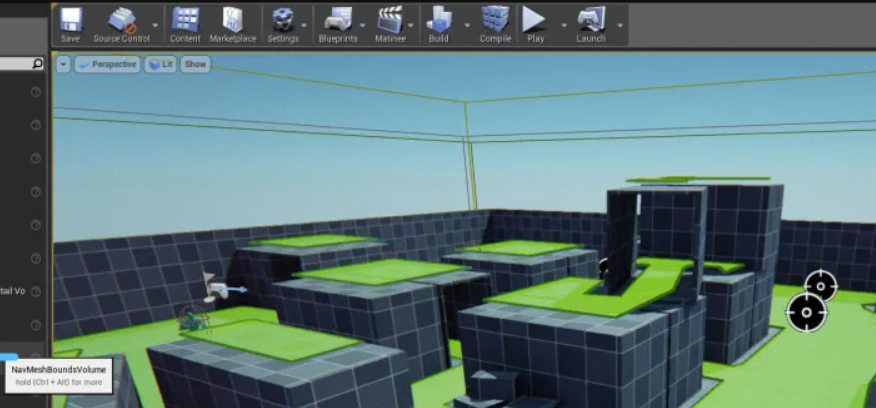Open the Content browser button
This screenshot has width=876, height=408.
pos(185,25)
